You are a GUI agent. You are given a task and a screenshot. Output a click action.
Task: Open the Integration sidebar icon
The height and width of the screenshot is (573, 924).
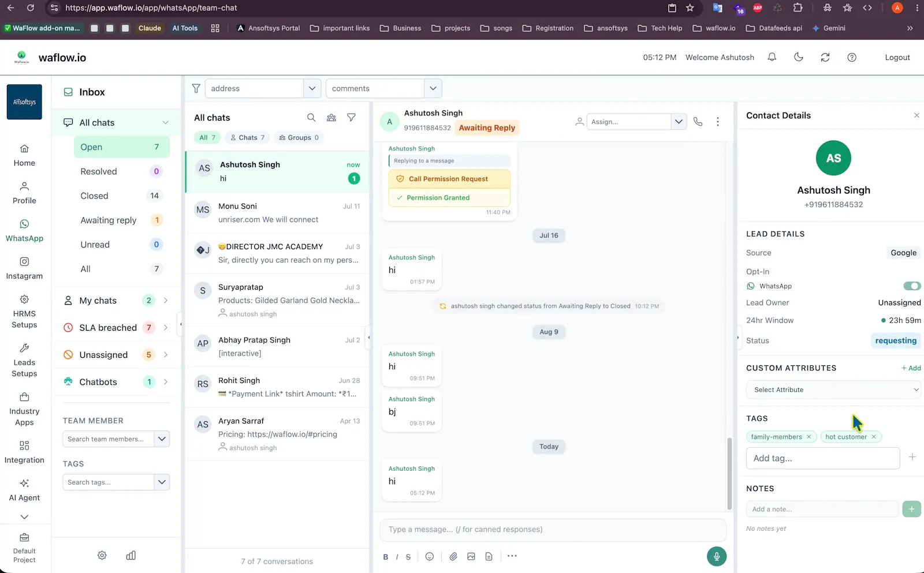(24, 452)
